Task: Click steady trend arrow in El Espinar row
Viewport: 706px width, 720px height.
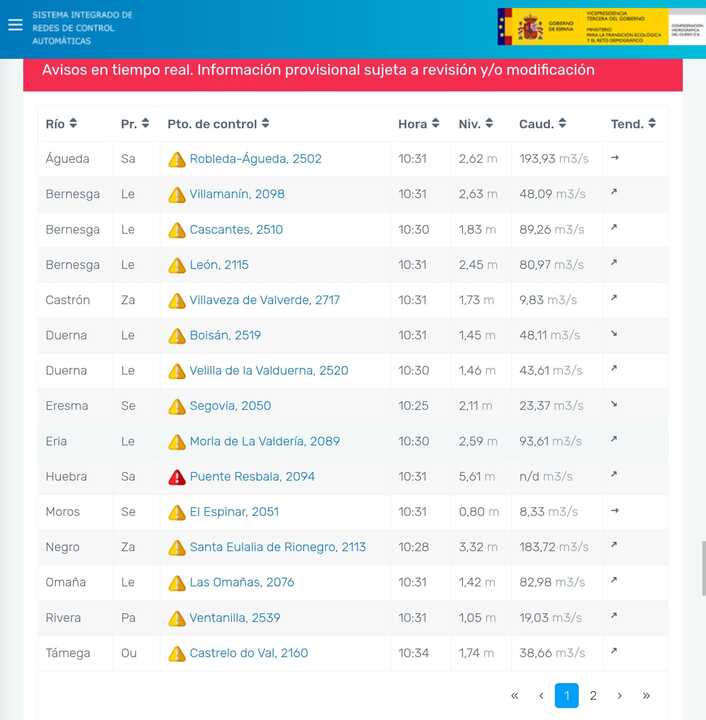Action: [615, 510]
